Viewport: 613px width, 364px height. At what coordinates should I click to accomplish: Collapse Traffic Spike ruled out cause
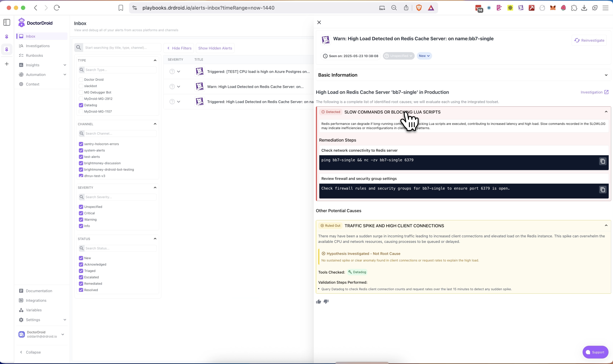[606, 225]
